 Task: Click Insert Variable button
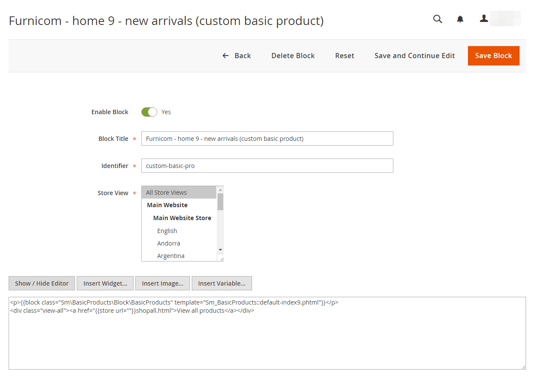click(x=221, y=283)
